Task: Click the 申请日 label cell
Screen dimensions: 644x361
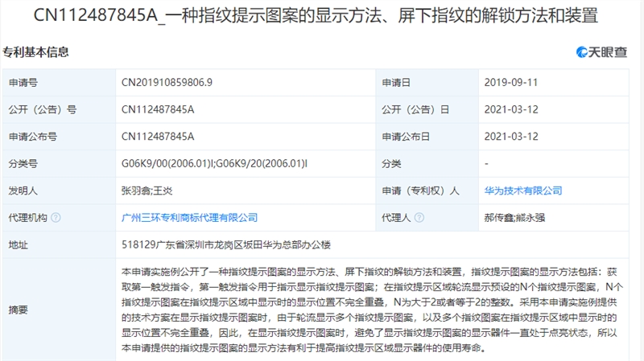Action: pos(427,83)
